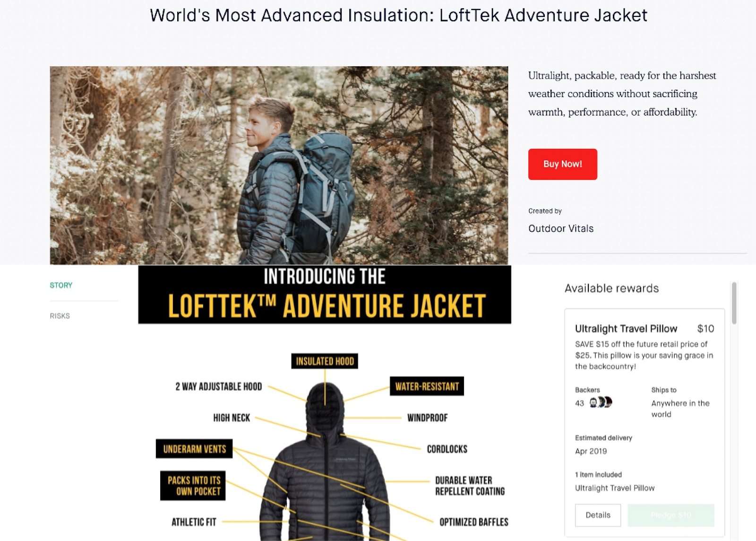Screen dimensions: 756x541
Task: Click the INSULATED HOOD feature label
Action: coord(325,361)
